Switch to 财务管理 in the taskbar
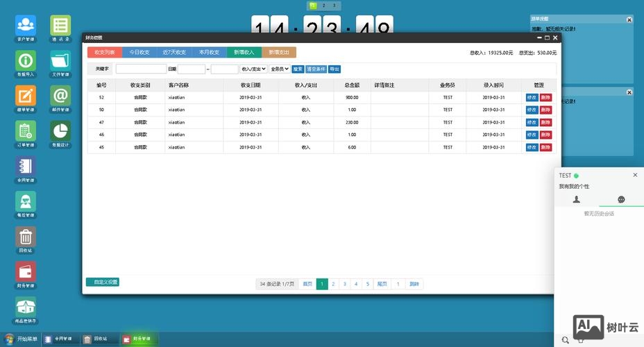 pyautogui.click(x=138, y=339)
